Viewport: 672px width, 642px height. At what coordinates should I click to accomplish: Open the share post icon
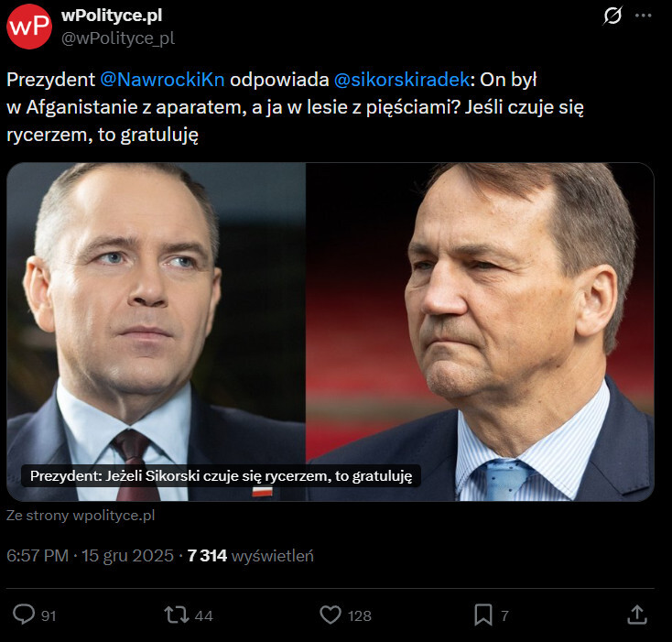pos(638,615)
